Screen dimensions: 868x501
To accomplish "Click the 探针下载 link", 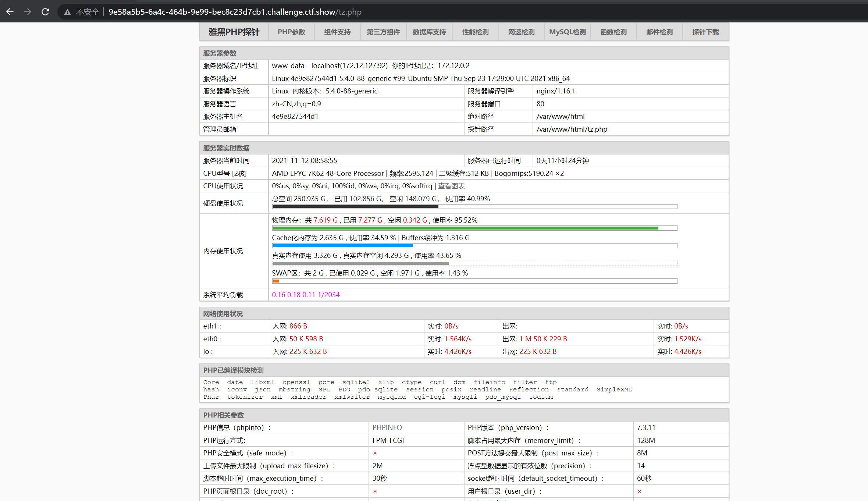I will [705, 32].
